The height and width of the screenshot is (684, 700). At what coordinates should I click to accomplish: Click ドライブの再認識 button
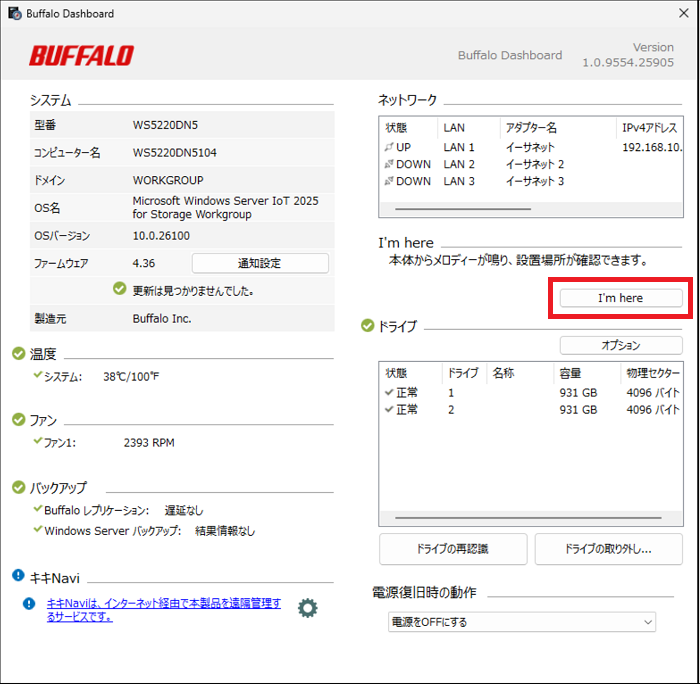coord(453,549)
